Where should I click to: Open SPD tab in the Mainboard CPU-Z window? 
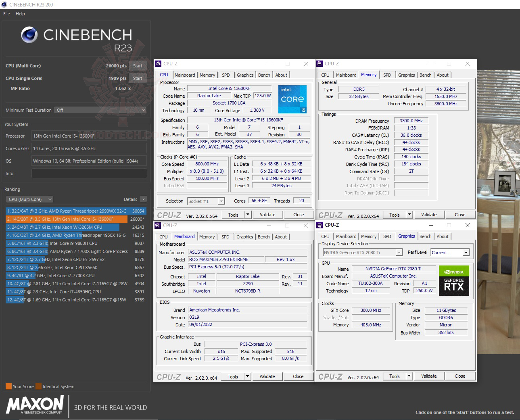(x=226, y=237)
